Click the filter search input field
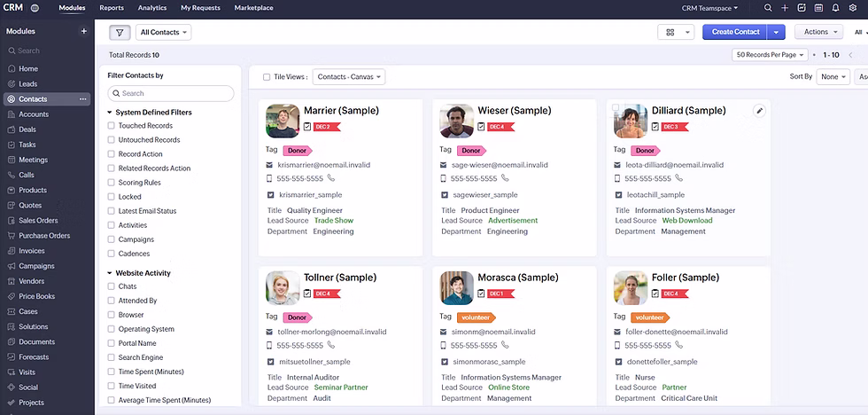 [x=170, y=94]
